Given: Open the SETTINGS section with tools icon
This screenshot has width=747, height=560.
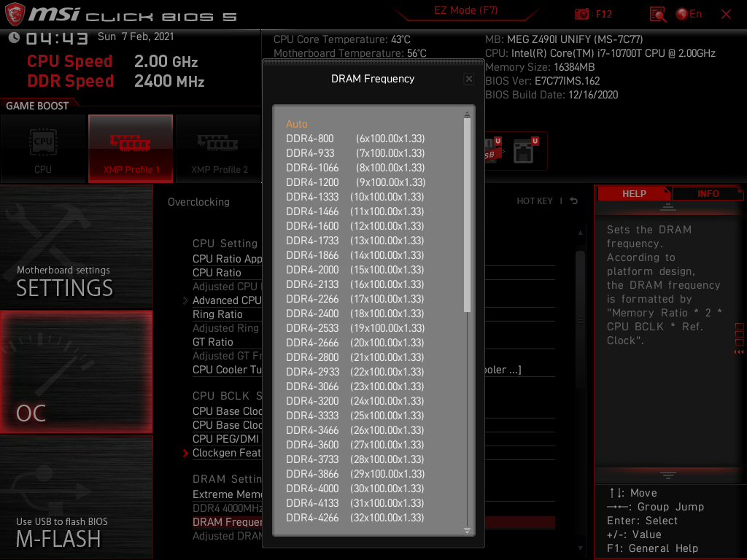Looking at the screenshot, I should coord(77,248).
